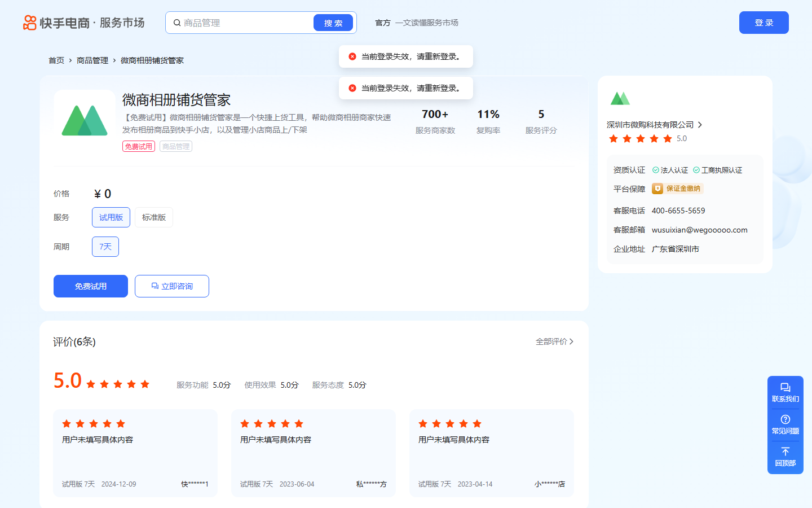
Task: Click the 700+ 服务商家数 stat
Action: coord(435,121)
